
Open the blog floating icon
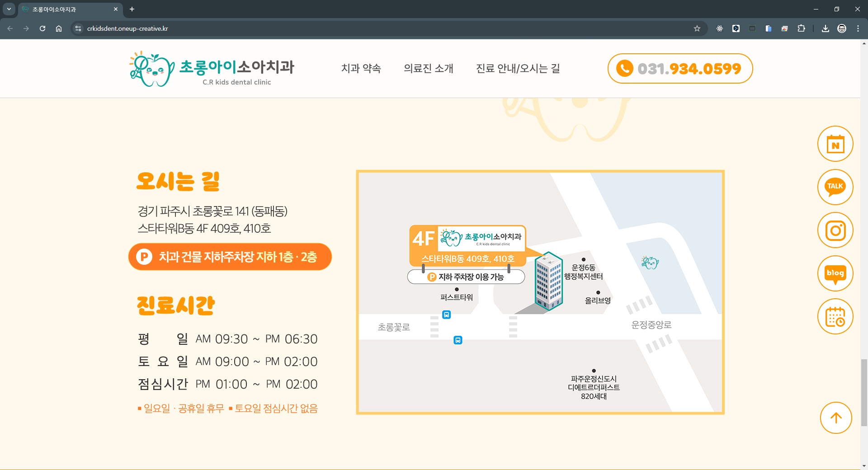pyautogui.click(x=835, y=273)
